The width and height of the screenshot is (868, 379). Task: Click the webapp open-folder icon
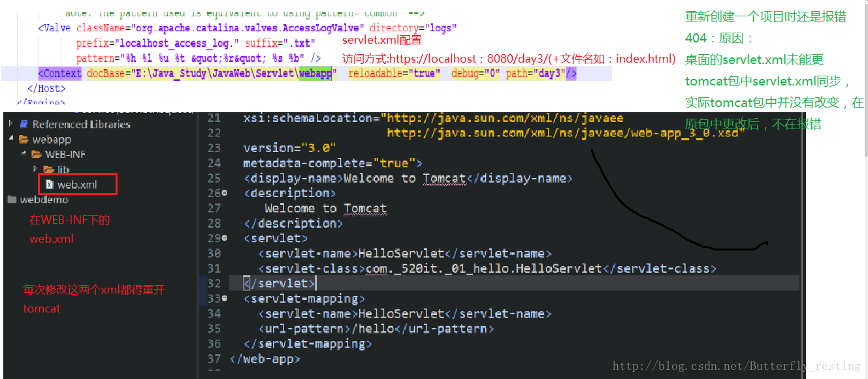(x=24, y=140)
